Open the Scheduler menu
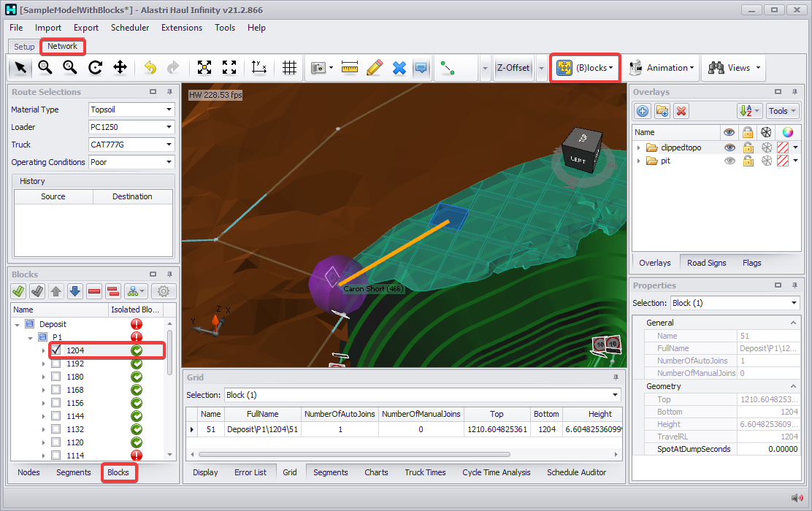Screen dimensions: 812x511 point(130,28)
